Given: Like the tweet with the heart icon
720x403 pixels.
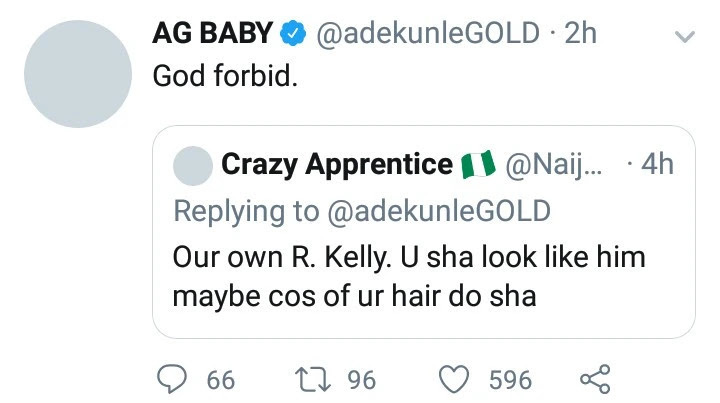Looking at the screenshot, I should tap(455, 379).
